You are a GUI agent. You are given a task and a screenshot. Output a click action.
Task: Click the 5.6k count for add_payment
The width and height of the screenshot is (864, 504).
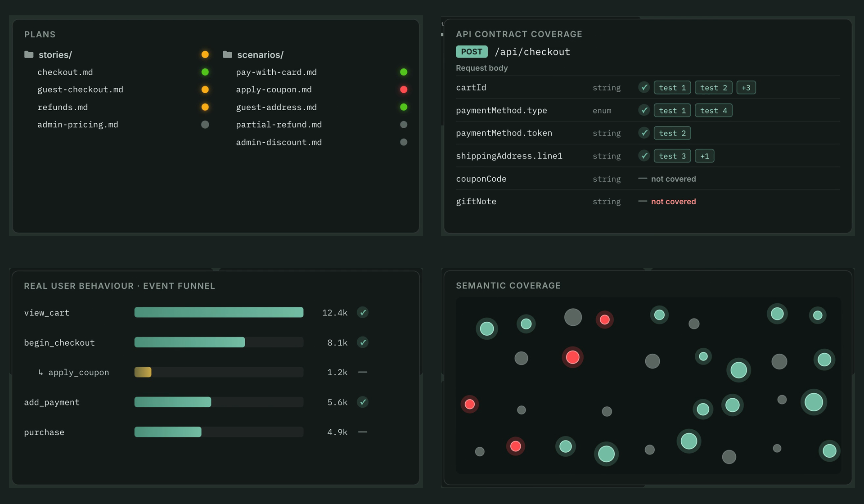(x=337, y=402)
